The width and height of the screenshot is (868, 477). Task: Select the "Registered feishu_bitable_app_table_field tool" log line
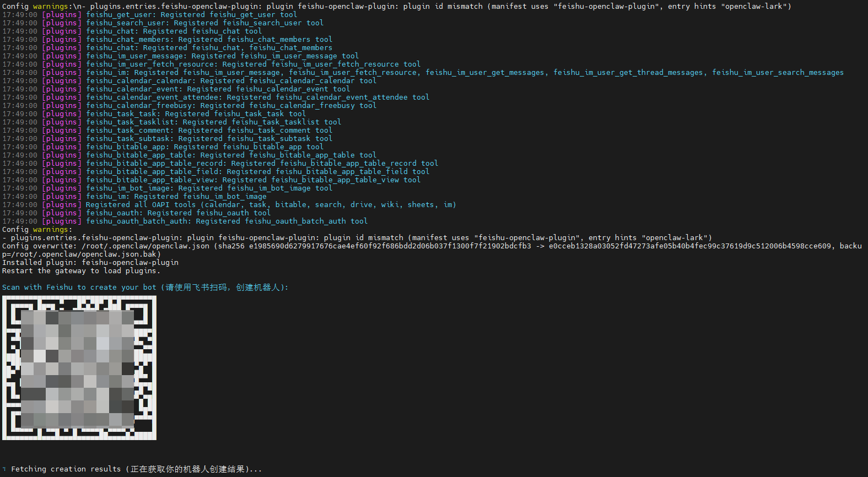point(216,172)
